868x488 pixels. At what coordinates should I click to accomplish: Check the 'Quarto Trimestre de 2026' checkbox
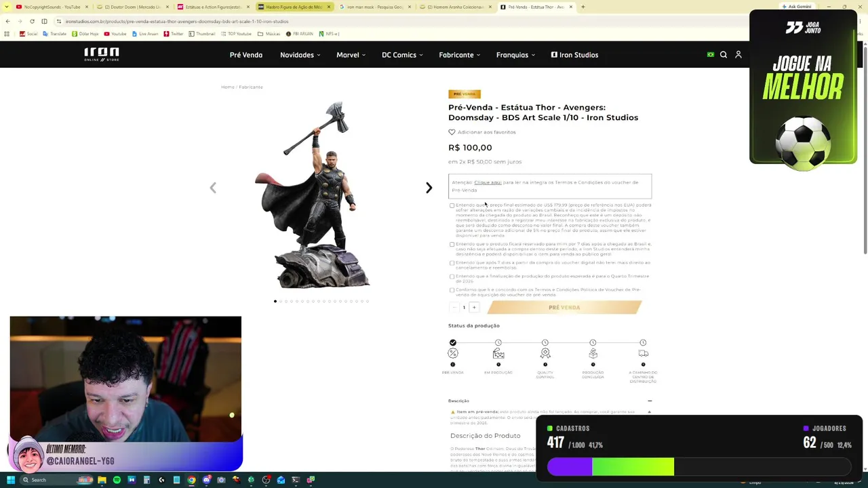(x=452, y=277)
